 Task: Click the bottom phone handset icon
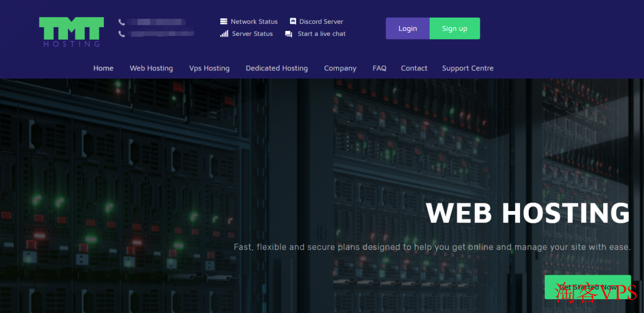tap(121, 34)
